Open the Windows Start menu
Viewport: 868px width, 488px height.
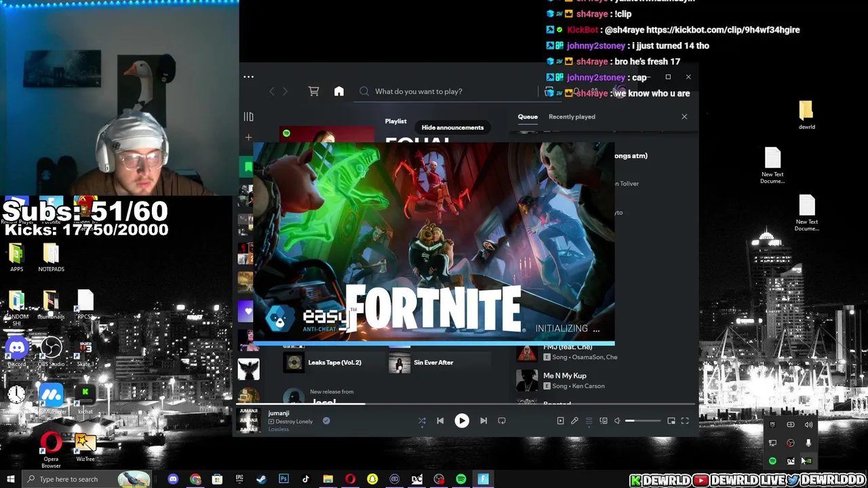(x=10, y=479)
